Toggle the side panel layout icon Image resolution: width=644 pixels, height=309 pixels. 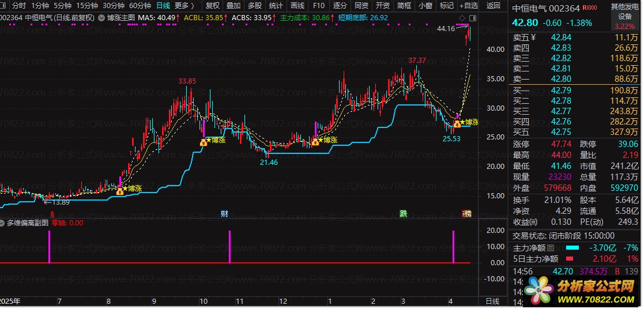472,18
